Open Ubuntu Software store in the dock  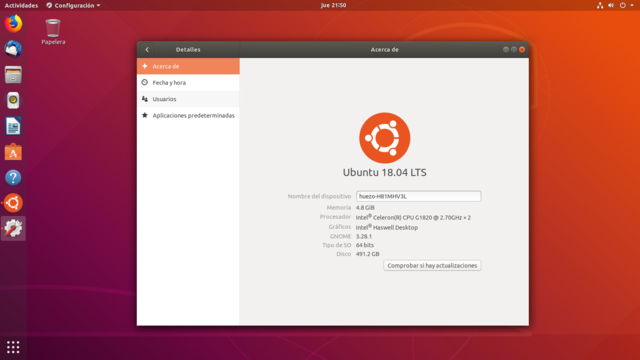click(x=13, y=152)
